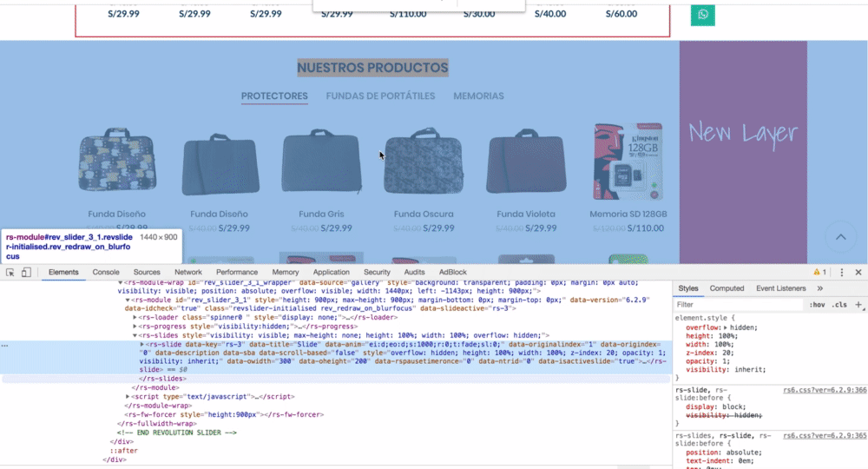Click the S/60.00 price at top
The width and height of the screenshot is (868, 469).
(621, 14)
